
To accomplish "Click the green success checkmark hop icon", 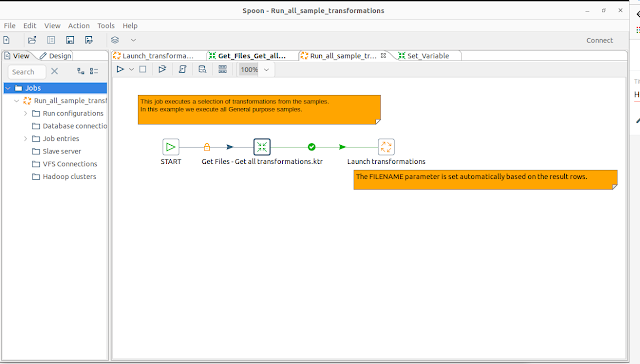I will [312, 147].
